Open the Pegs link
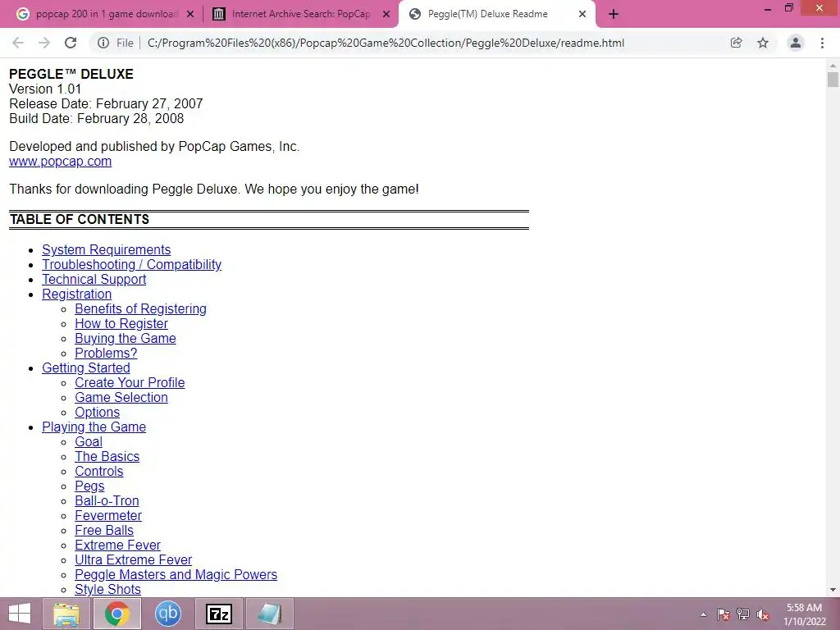 tap(89, 486)
